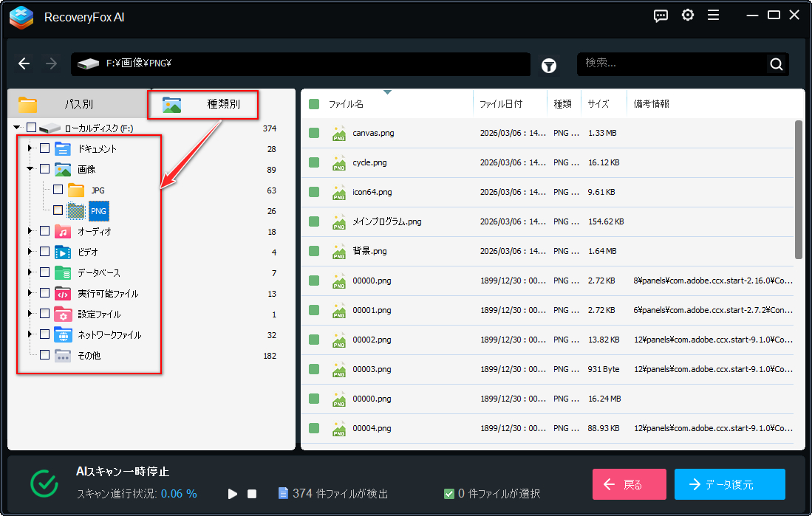Collapse the 画像 tree node
812x516 pixels.
coord(30,169)
